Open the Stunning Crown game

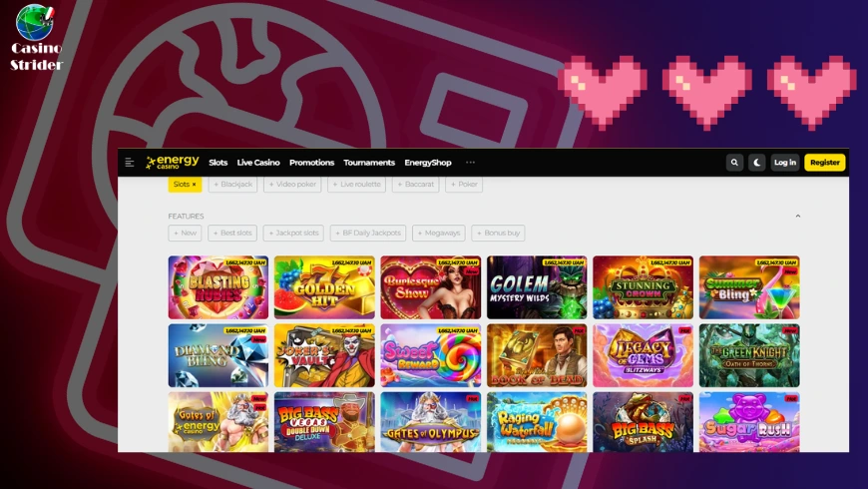(644, 287)
